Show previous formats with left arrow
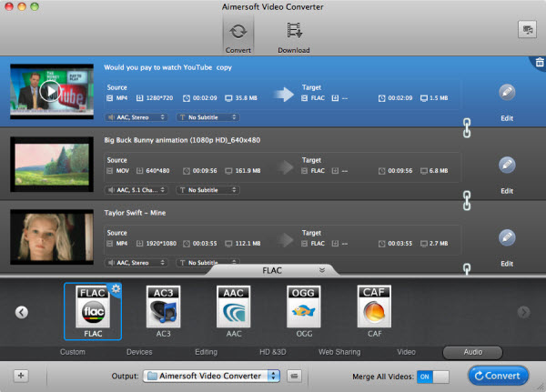Image resolution: width=546 pixels, height=392 pixels. point(22,312)
